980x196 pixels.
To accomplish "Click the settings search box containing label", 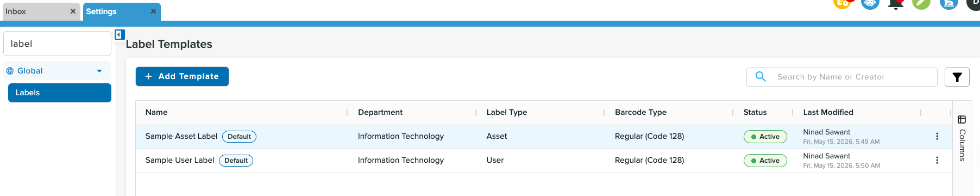I will point(57,44).
